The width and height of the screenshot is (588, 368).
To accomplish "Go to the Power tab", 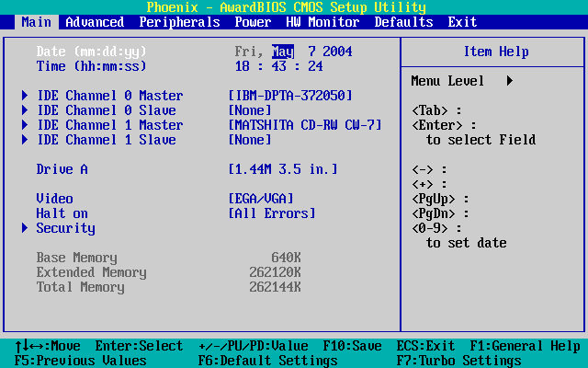I will 254,22.
